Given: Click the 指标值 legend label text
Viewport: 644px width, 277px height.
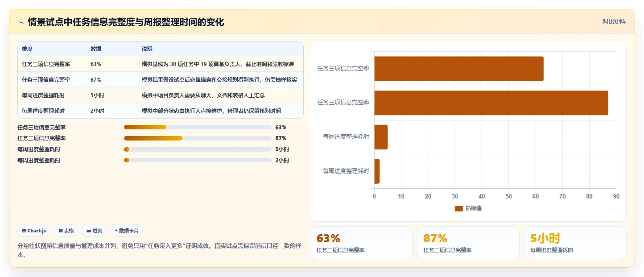Looking at the screenshot, I should tap(473, 208).
